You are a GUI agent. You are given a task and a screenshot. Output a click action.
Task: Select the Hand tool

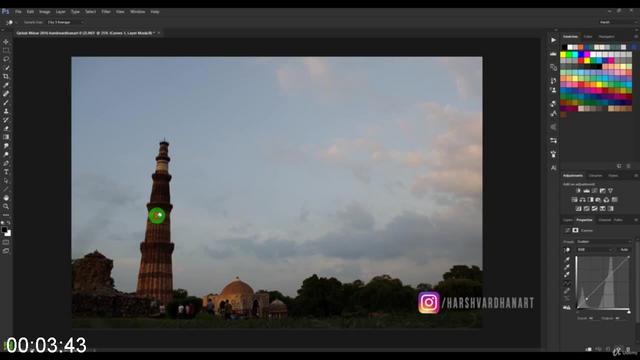[x=6, y=198]
